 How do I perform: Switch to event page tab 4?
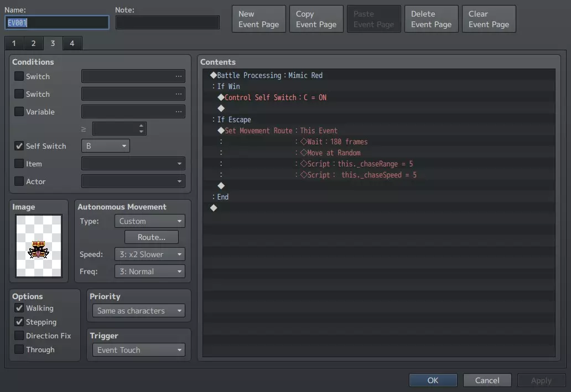72,44
